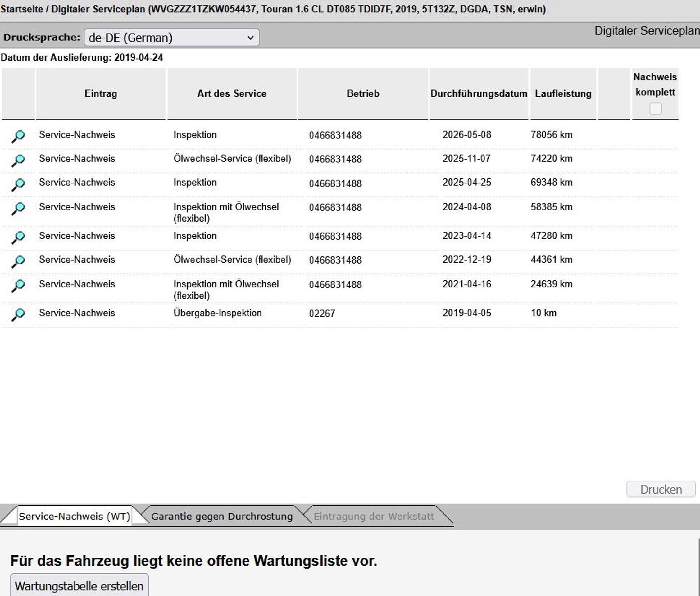Click the date 2022-12-19
Viewport: 700px width, 596px height.
[467, 259]
